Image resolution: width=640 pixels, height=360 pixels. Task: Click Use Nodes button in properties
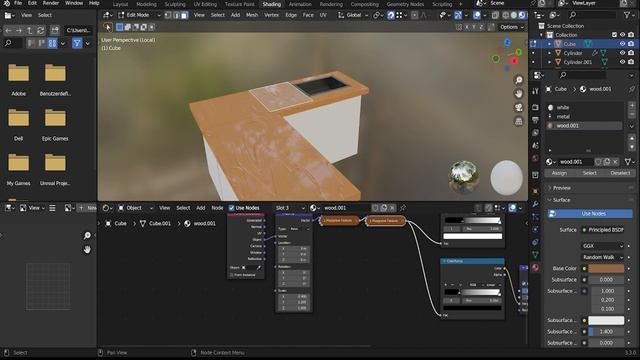tap(590, 213)
